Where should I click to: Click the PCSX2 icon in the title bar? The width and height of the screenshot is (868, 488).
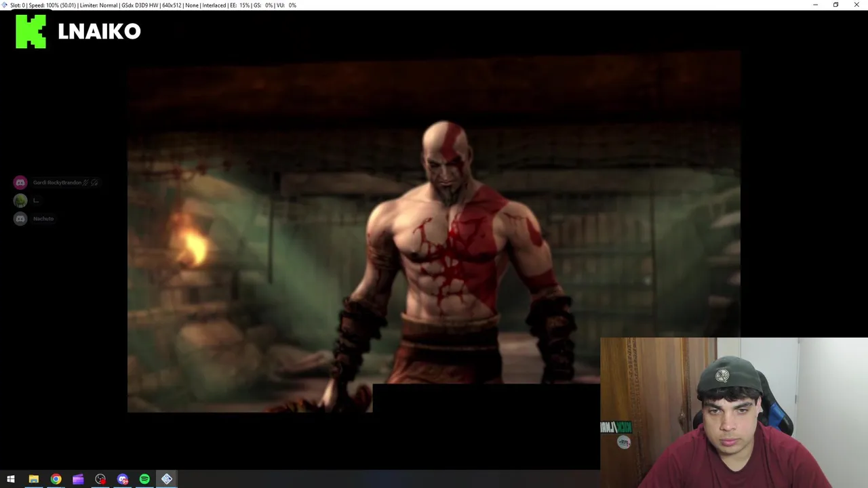pos(5,5)
